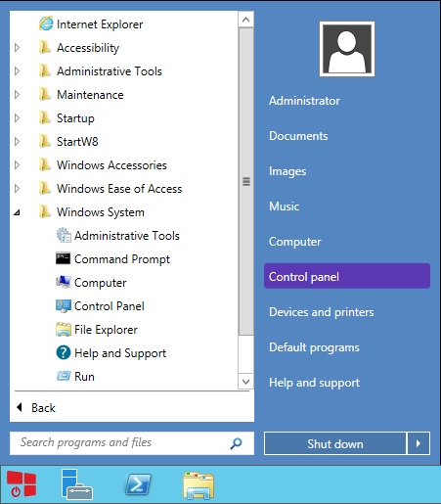Select the 'Run' text label
441x504 pixels.
pyautogui.click(x=84, y=377)
